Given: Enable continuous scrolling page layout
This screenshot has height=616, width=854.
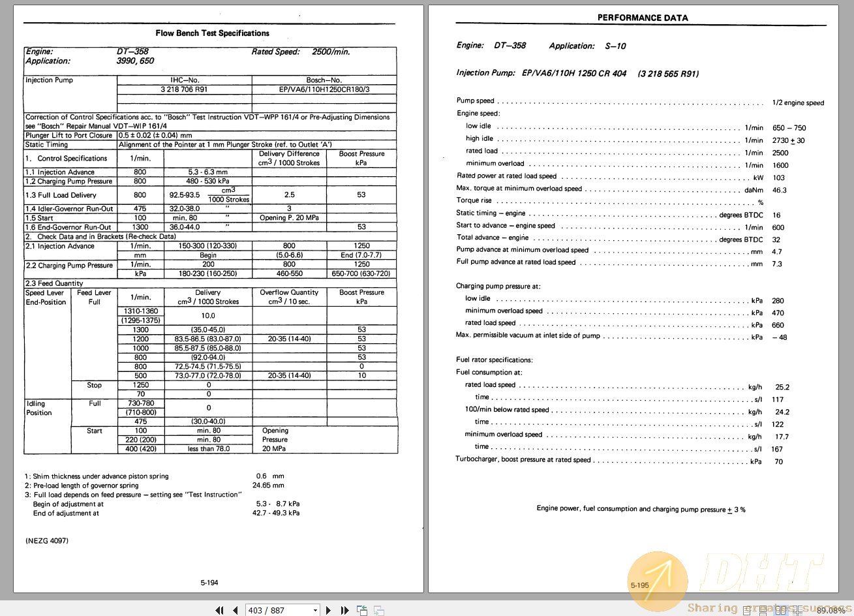Looking at the screenshot, I should click(763, 610).
